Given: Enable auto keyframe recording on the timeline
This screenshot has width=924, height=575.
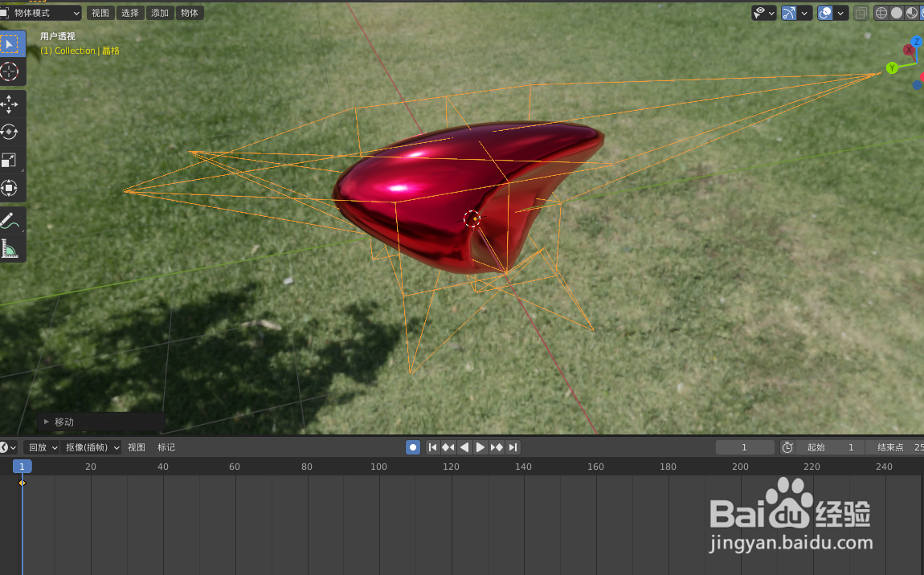Looking at the screenshot, I should click(412, 447).
